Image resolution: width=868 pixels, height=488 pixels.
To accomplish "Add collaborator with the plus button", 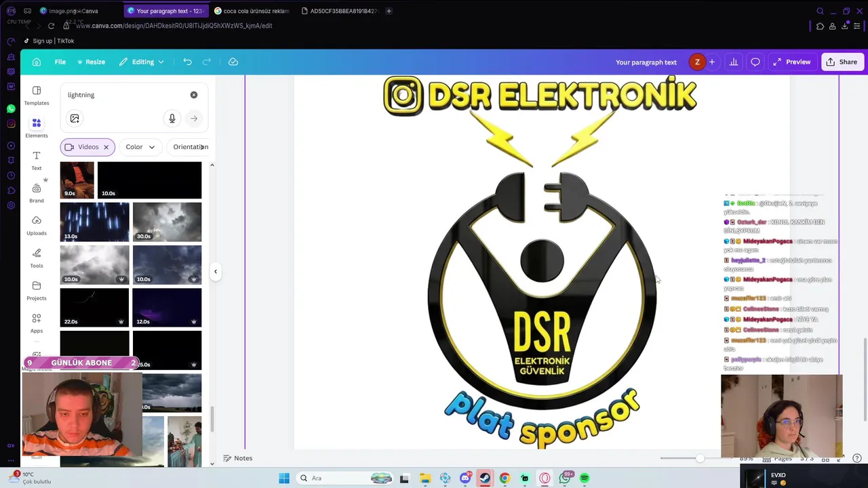I will pyautogui.click(x=712, y=62).
